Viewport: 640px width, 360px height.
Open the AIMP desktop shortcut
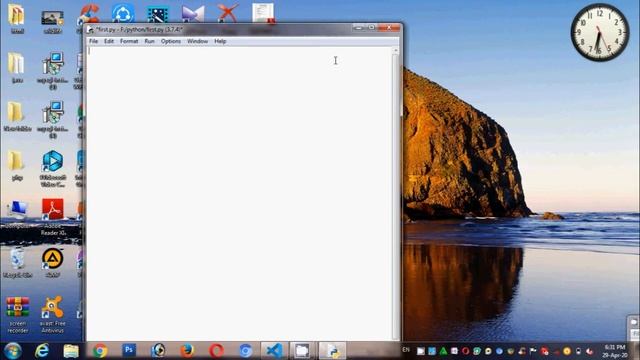[x=53, y=263]
